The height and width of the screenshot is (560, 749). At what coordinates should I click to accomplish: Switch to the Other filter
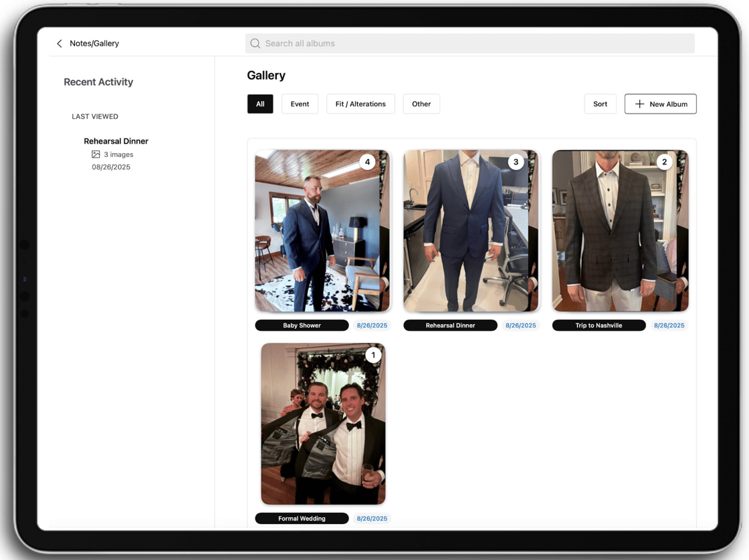pos(421,104)
